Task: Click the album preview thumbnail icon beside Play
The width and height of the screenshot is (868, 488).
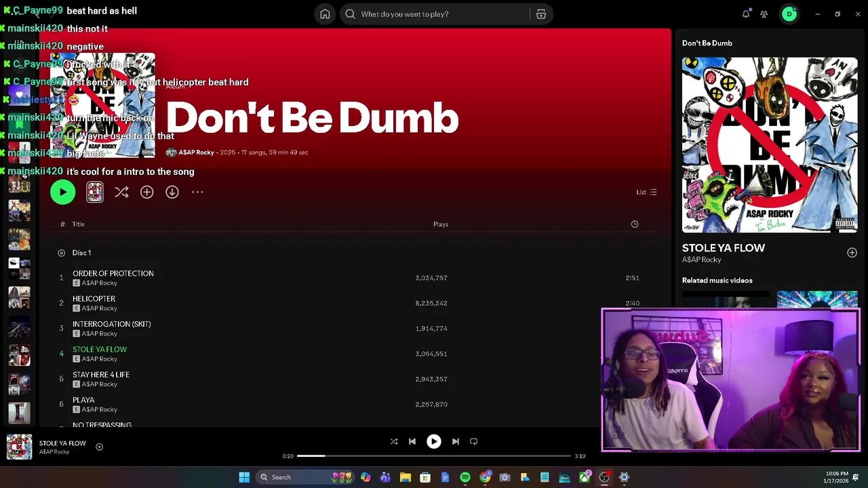Action: 95,192
